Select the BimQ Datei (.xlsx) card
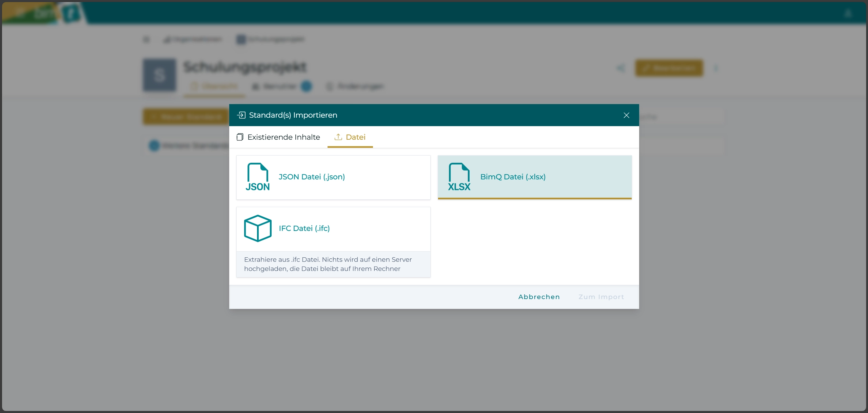Viewport: 868px width, 413px height. pyautogui.click(x=513, y=177)
